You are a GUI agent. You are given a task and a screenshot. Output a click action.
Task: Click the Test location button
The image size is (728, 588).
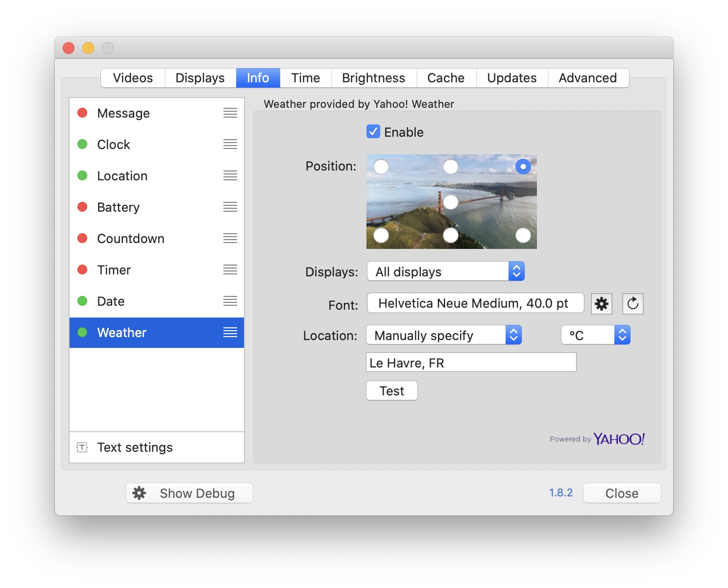pos(392,391)
